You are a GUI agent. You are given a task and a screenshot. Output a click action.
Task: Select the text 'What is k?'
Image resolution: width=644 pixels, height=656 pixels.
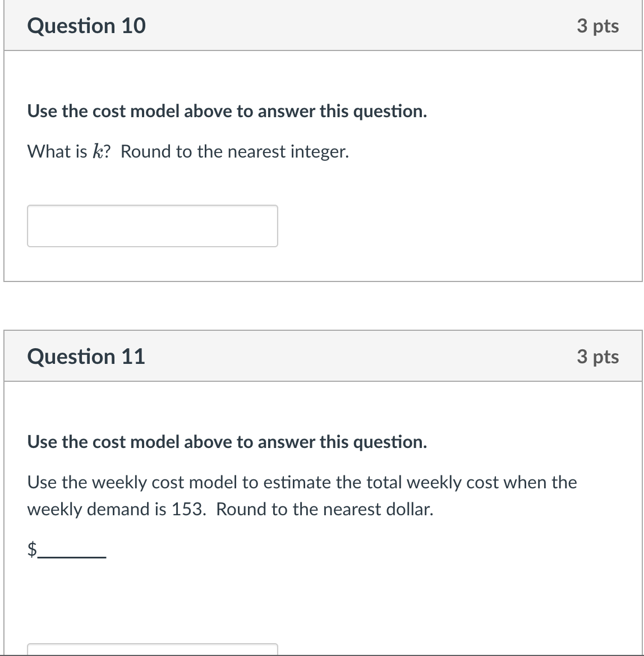(67, 151)
